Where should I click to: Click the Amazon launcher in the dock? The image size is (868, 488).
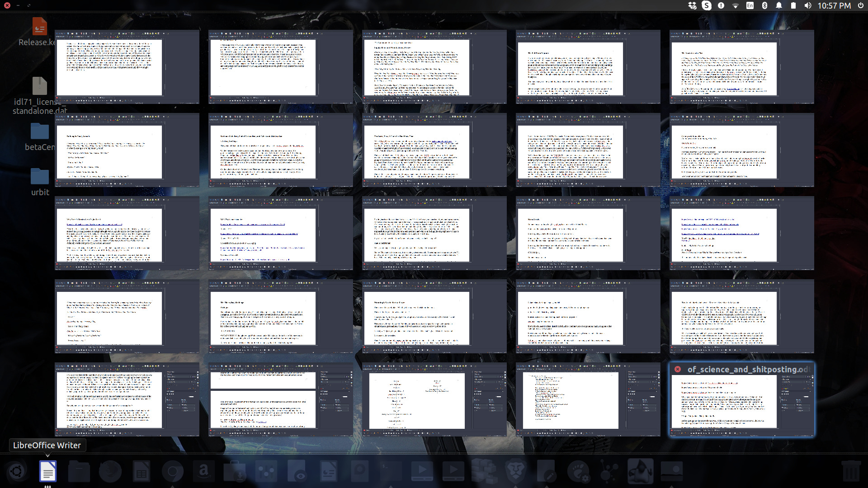click(x=203, y=472)
